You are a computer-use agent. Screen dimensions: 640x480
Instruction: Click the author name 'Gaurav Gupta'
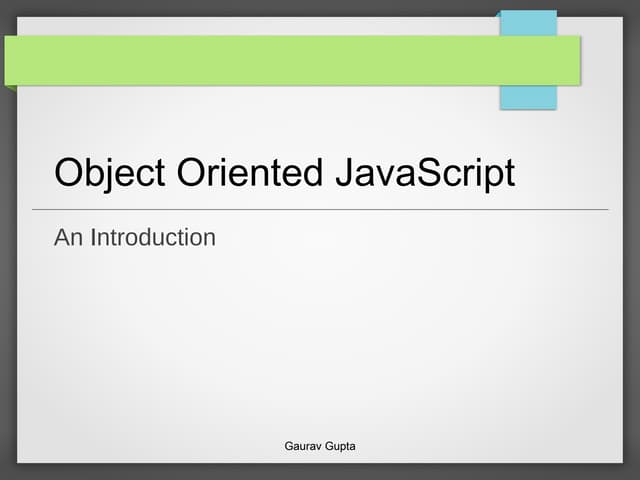(x=320, y=445)
